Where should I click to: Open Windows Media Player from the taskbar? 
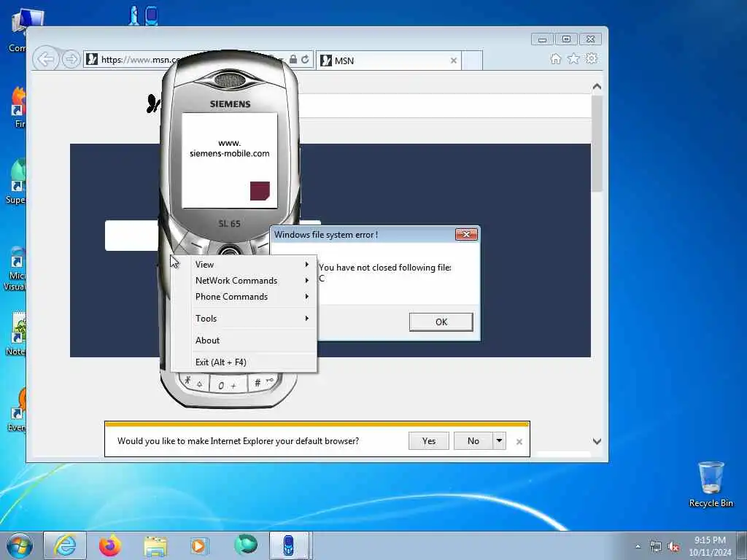(199, 545)
